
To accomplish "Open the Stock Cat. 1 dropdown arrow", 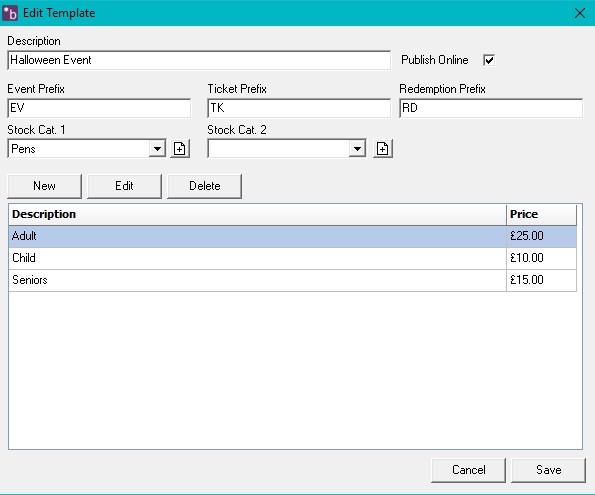I will tap(157, 149).
